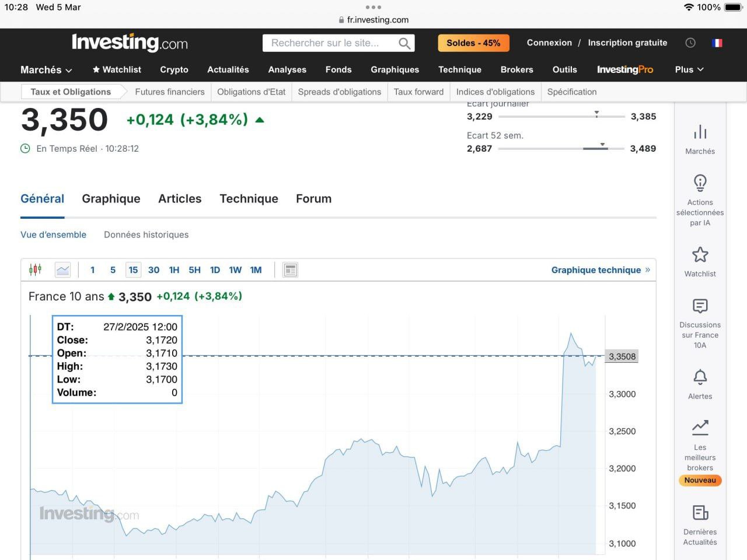Click the clock history icon in header

pos(690,43)
